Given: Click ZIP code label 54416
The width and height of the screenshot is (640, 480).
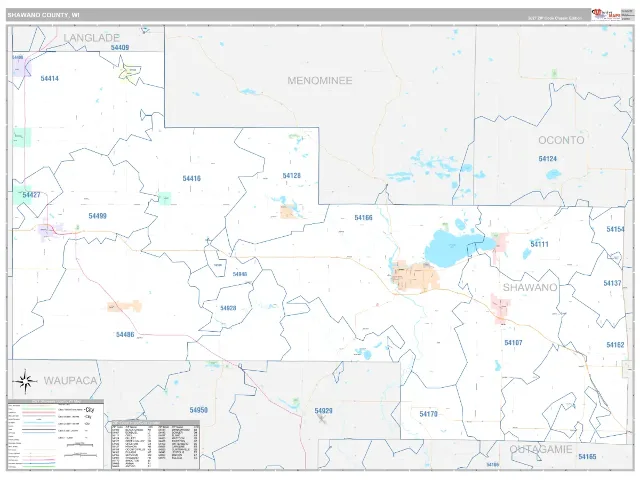Looking at the screenshot, I should point(191,178).
